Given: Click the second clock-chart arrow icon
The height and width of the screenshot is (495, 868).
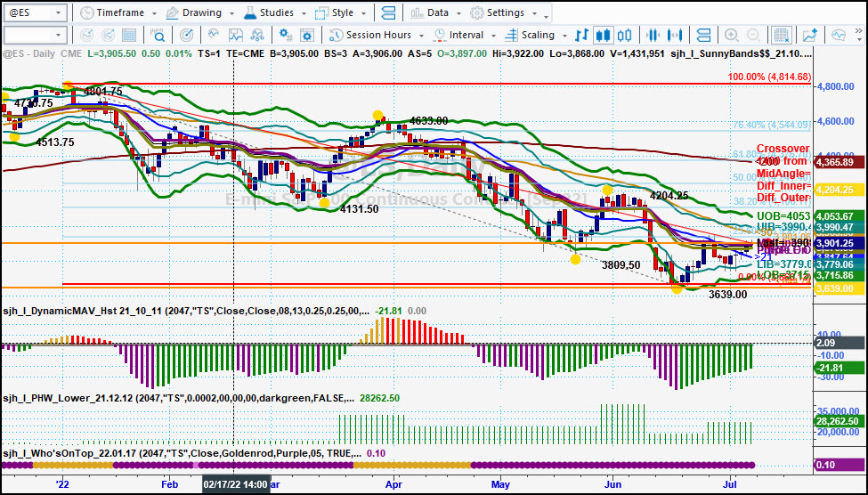Looking at the screenshot, I should click(108, 36).
